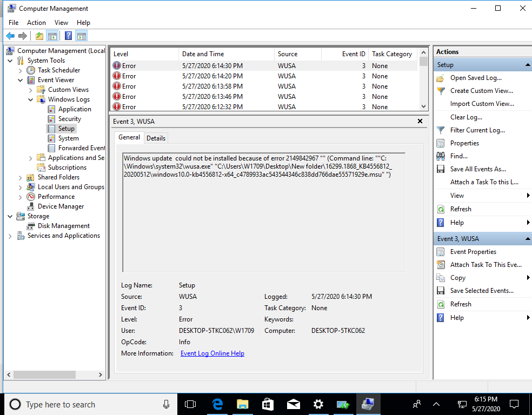The width and height of the screenshot is (532, 415).
Task: Switch to the Details tab
Action: (x=156, y=138)
